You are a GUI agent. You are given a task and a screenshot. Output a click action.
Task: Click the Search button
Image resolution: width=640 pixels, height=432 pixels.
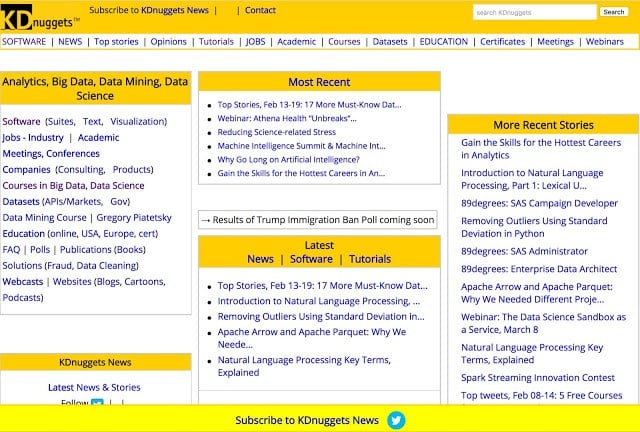coord(614,12)
